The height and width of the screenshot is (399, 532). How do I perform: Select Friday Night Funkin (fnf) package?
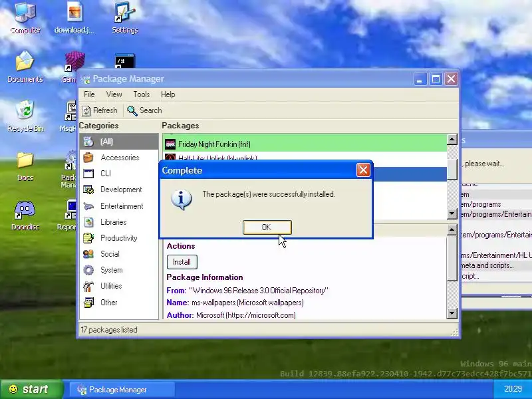tap(305, 144)
